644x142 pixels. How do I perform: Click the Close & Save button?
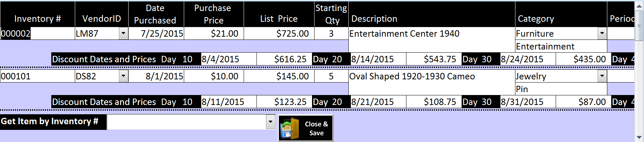click(306, 128)
